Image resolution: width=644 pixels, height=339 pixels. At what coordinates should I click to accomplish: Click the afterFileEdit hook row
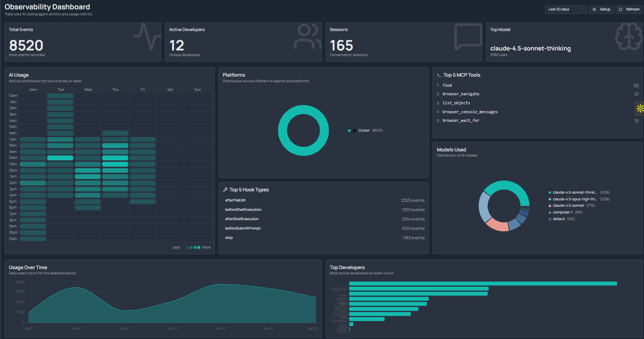point(324,200)
